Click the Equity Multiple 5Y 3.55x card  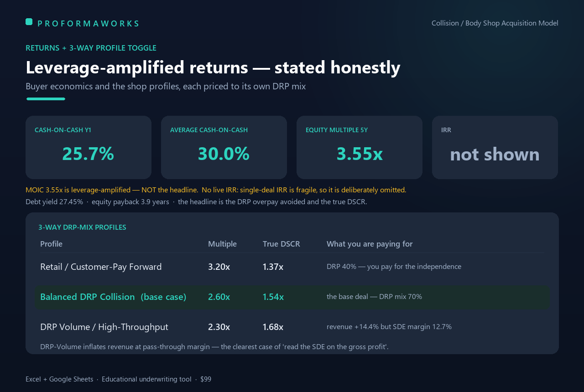tap(360, 147)
